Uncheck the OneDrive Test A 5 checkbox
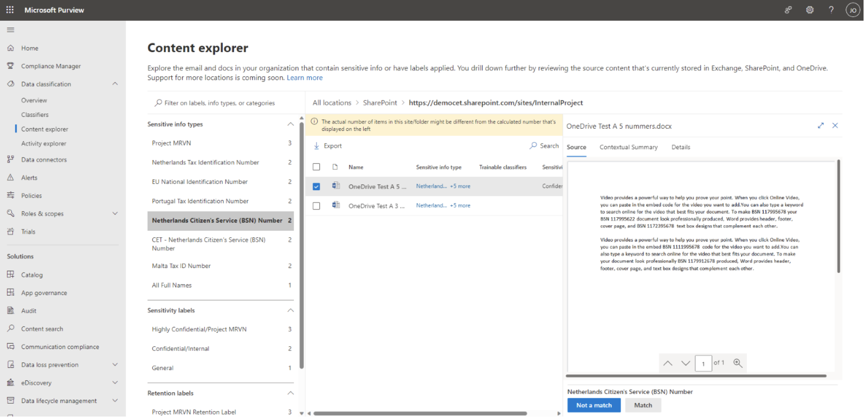 (x=316, y=187)
